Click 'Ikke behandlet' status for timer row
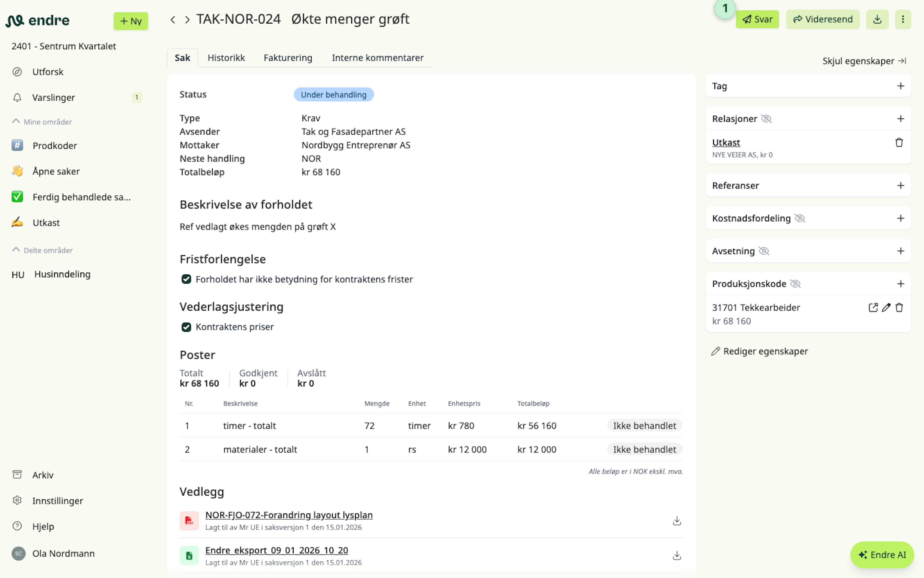This screenshot has width=924, height=578. click(x=644, y=426)
